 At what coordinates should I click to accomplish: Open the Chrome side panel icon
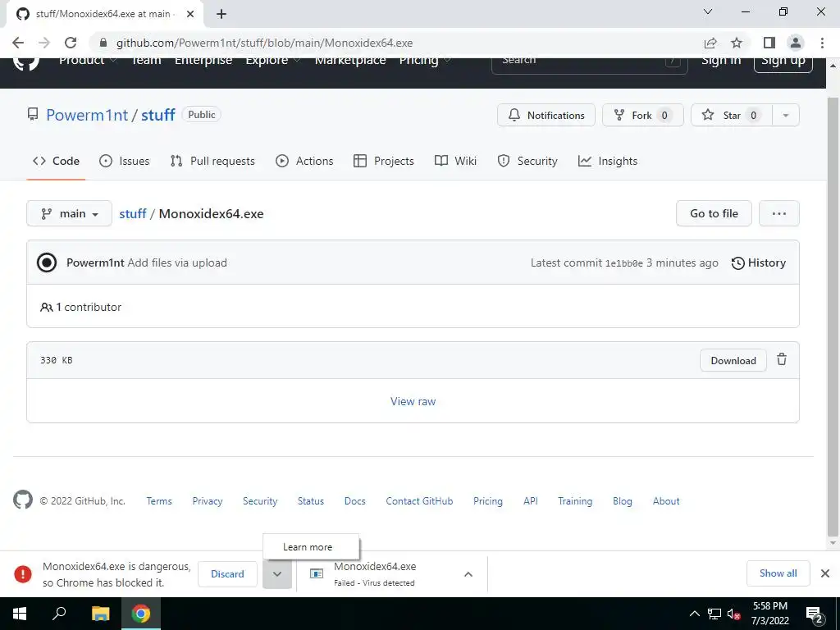point(769,43)
